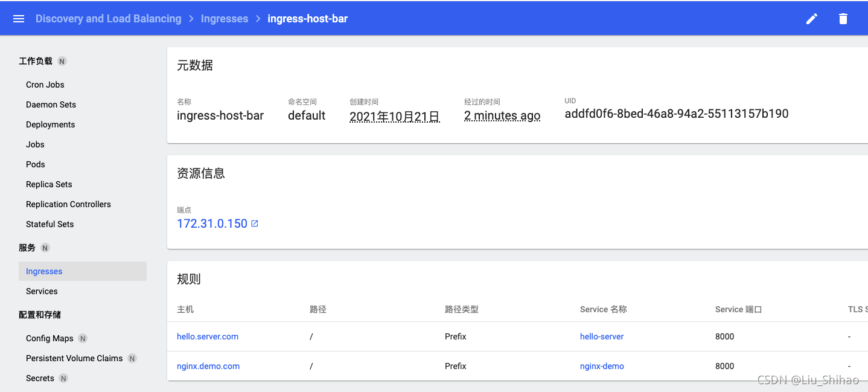Open Jobs in sidebar
868x392 pixels.
point(36,144)
